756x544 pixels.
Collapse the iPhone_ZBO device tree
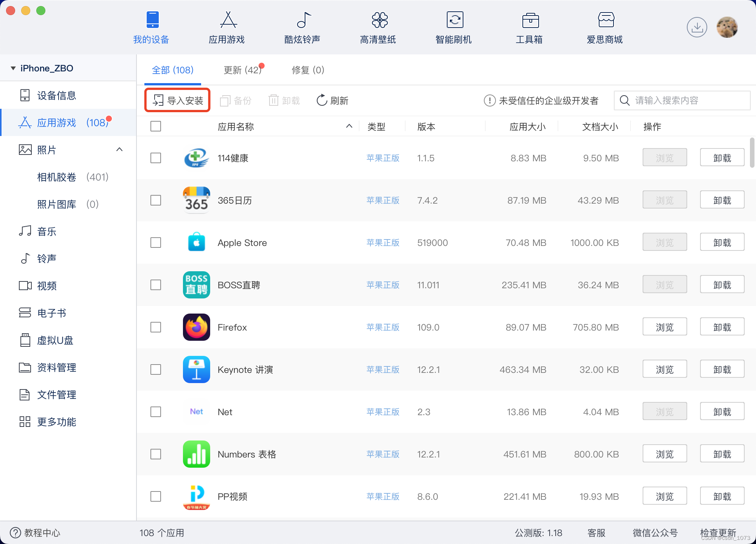(x=13, y=68)
